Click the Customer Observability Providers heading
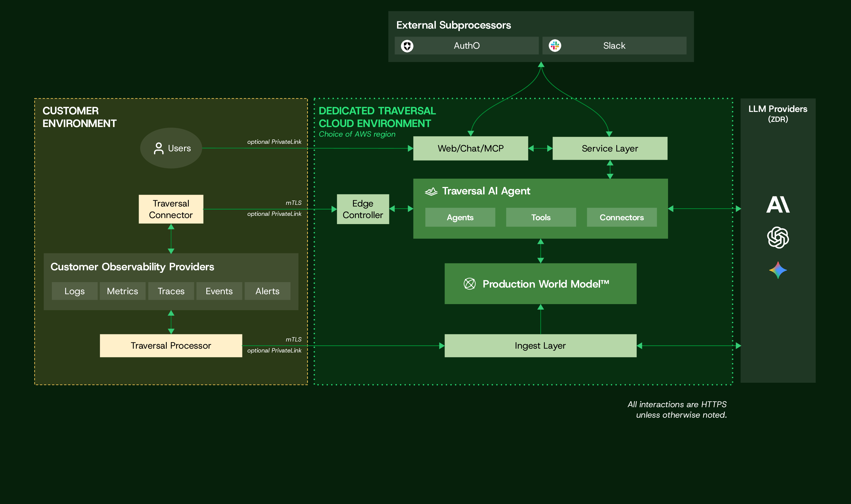 click(132, 267)
